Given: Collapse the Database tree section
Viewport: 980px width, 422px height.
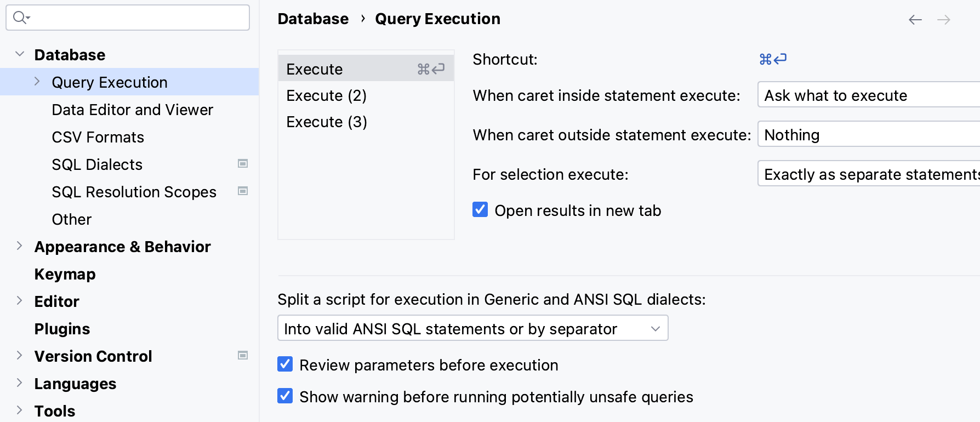Looking at the screenshot, I should point(20,54).
